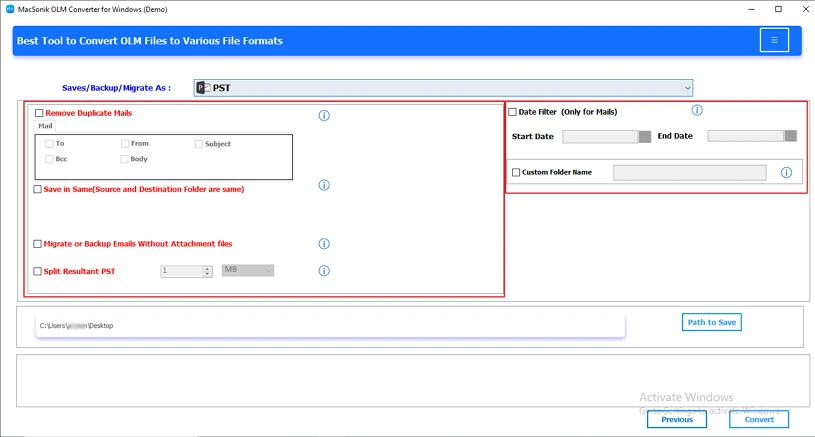Click info icon beside Remove Duplicate Mails
This screenshot has height=437, width=815.
(x=324, y=115)
